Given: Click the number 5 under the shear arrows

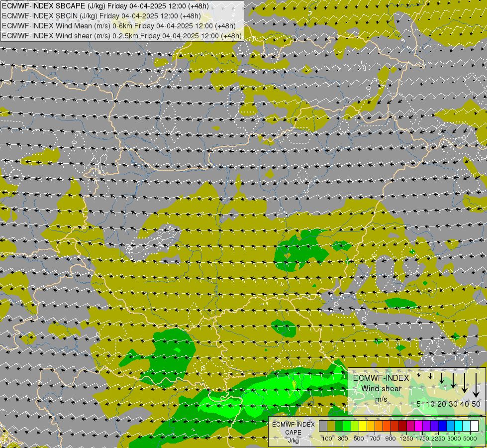Looking at the screenshot, I should pyautogui.click(x=419, y=404).
